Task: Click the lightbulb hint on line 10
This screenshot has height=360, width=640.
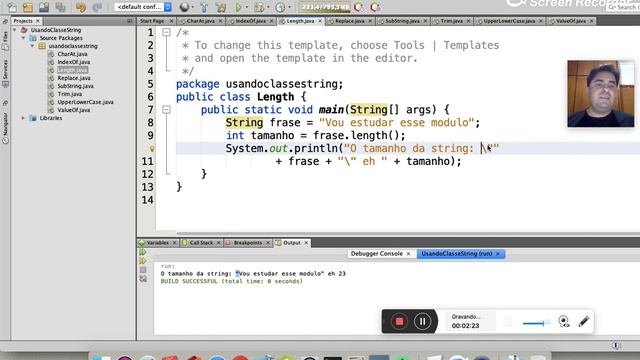Action: pyautogui.click(x=151, y=149)
